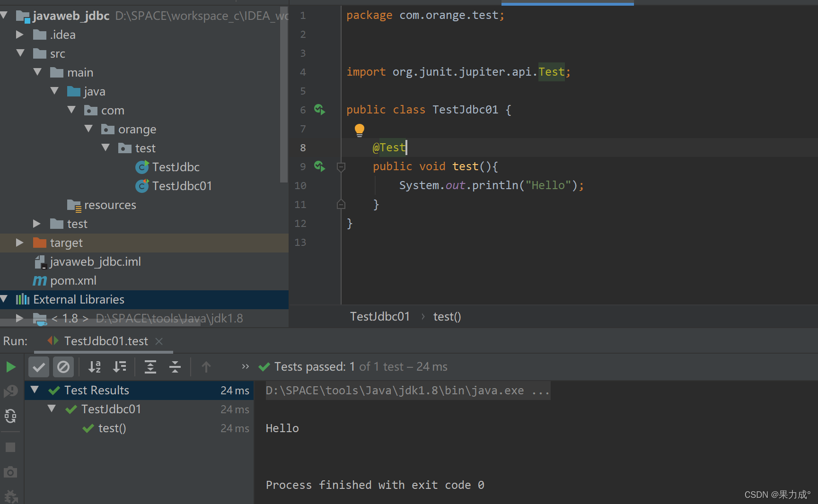Sort test results alphabetically
This screenshot has height=504, width=818.
click(x=95, y=367)
